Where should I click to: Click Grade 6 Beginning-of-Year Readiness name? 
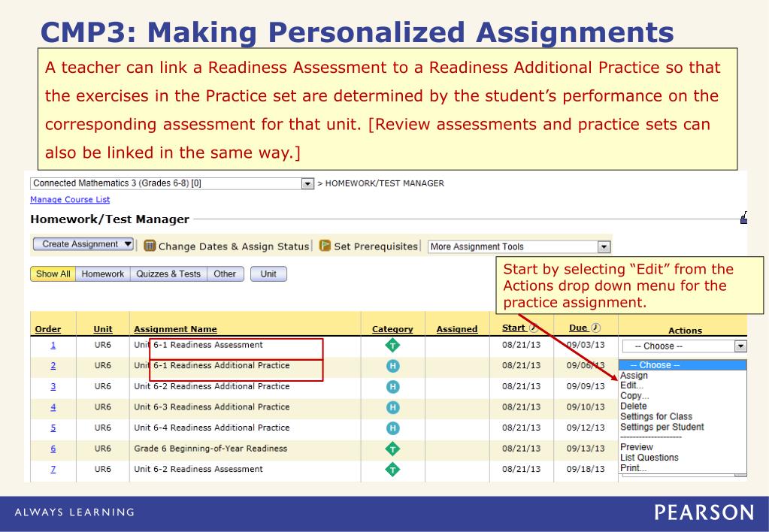coord(211,448)
